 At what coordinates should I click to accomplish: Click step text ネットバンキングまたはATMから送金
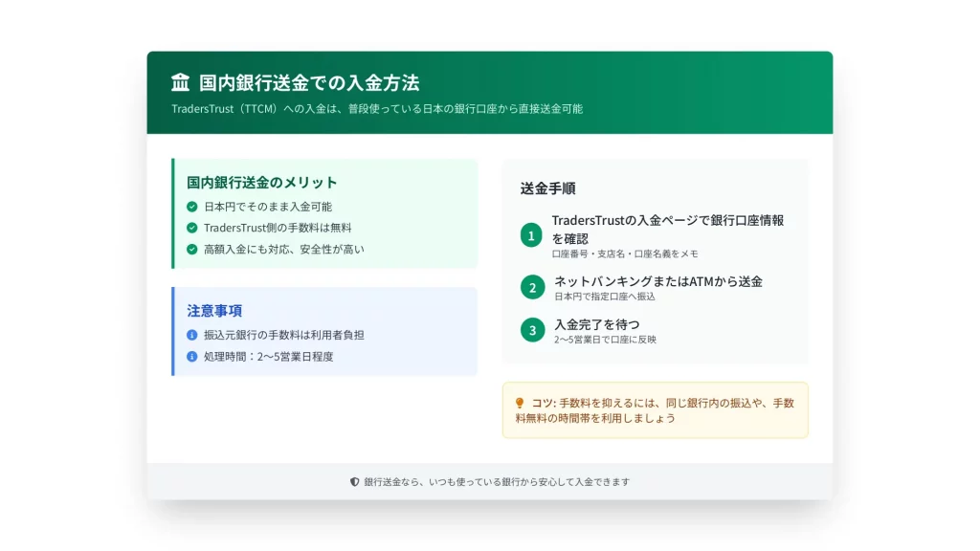tap(658, 281)
